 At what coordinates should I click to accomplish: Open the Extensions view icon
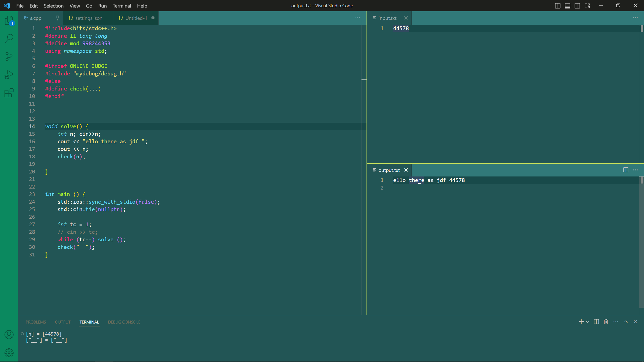click(x=9, y=93)
